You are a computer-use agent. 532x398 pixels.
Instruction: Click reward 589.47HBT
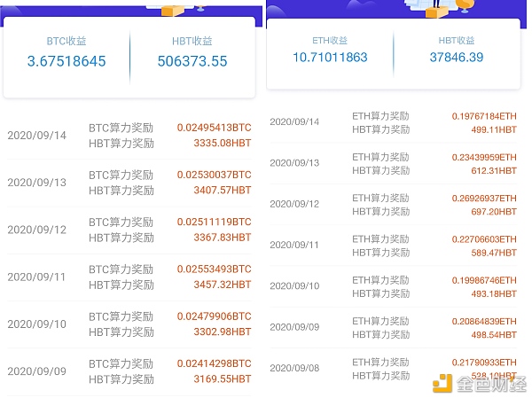(494, 253)
